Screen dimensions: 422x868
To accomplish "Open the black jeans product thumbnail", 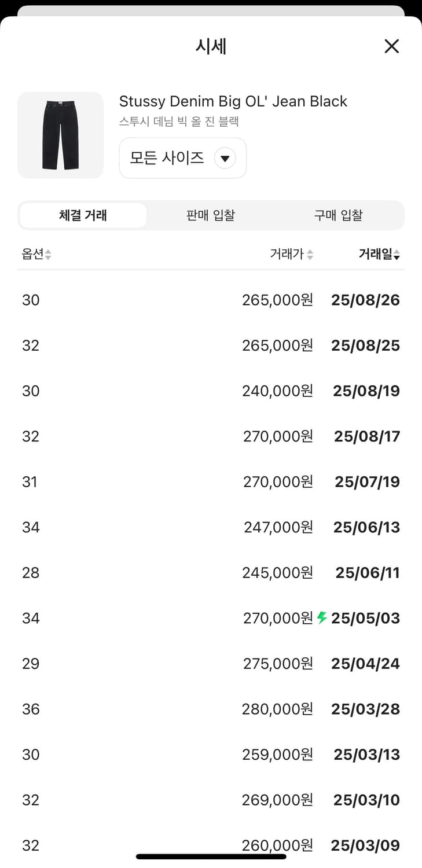I will (x=60, y=135).
